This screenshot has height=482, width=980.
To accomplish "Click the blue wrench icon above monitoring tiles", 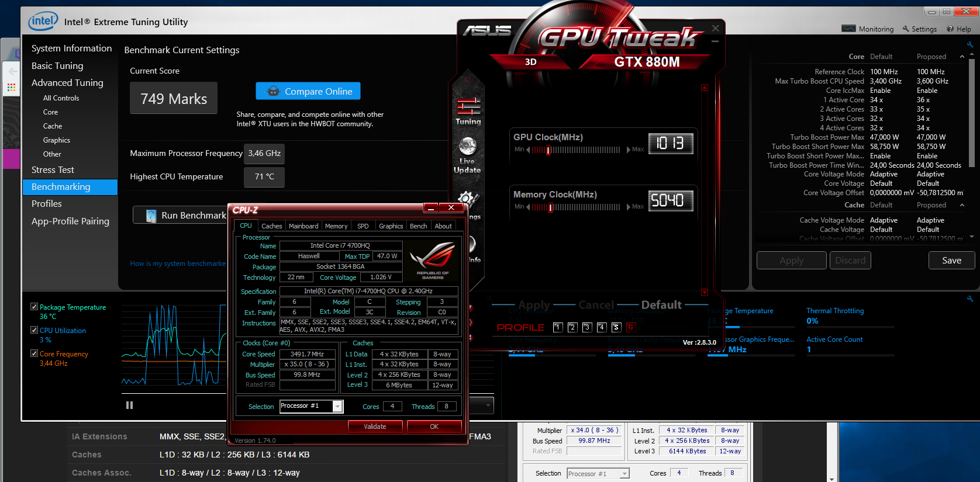I will [x=970, y=299].
